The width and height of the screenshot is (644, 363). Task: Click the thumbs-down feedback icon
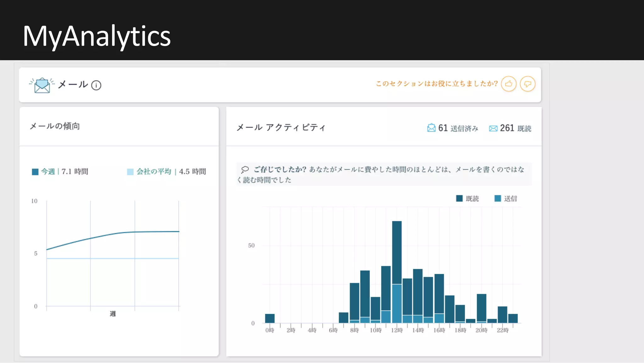tap(528, 84)
